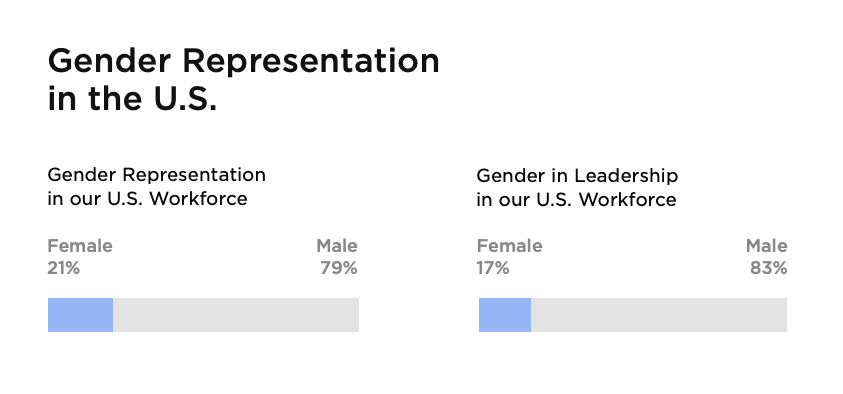Click 'Female' word above leadership bar

[509, 246]
